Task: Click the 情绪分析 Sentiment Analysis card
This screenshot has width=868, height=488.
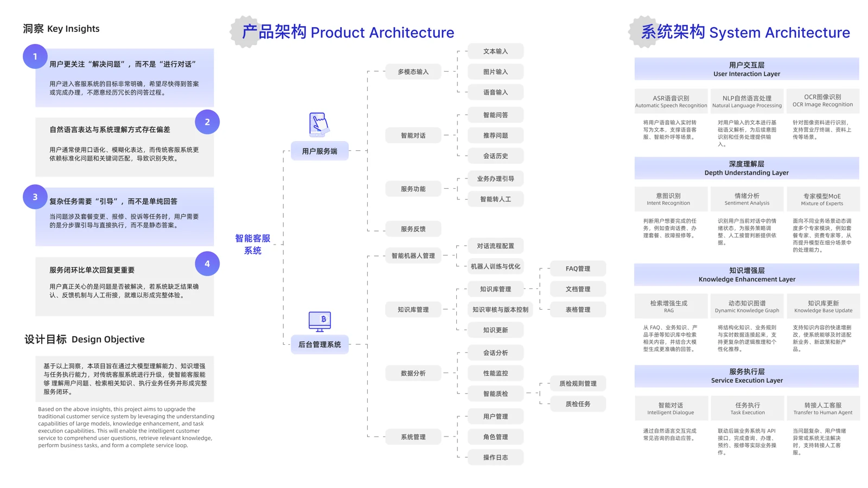Action: 747,199
